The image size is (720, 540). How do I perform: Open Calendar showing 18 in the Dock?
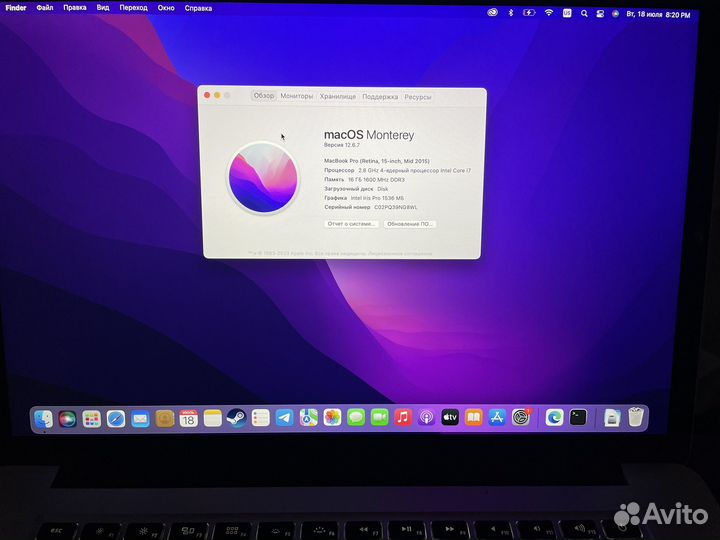click(x=188, y=418)
